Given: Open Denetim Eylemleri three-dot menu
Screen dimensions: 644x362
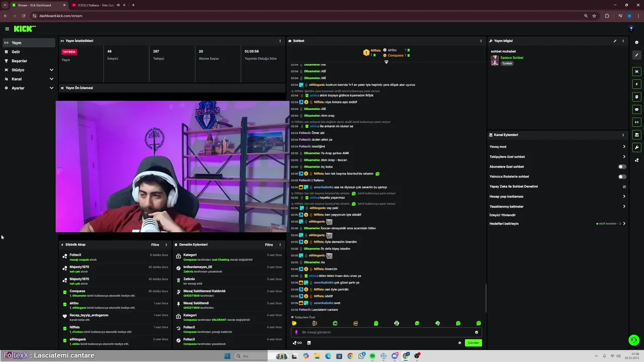Looking at the screenshot, I should [280, 245].
